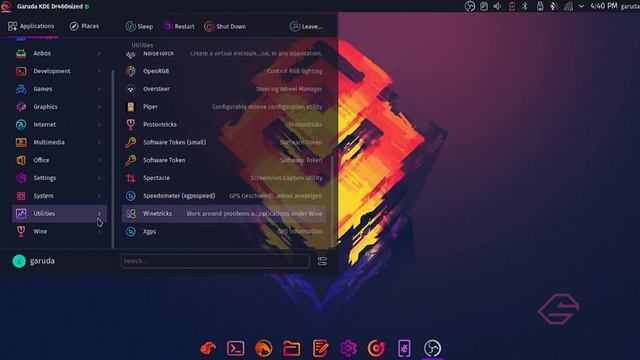
Task: Open the file manager in dock
Action: (x=291, y=348)
